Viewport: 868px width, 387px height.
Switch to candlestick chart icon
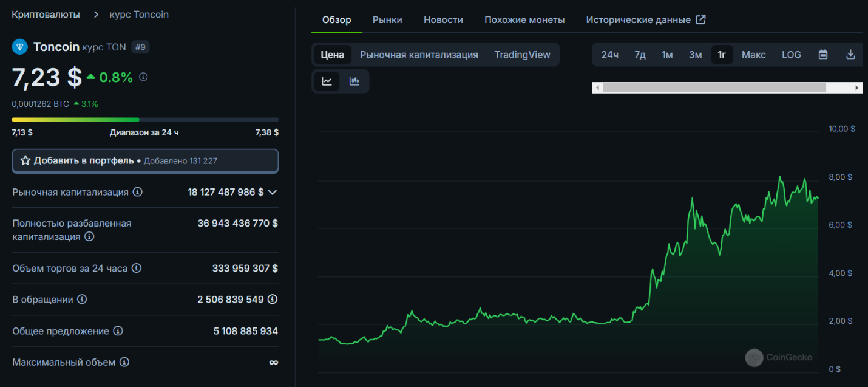pos(354,81)
